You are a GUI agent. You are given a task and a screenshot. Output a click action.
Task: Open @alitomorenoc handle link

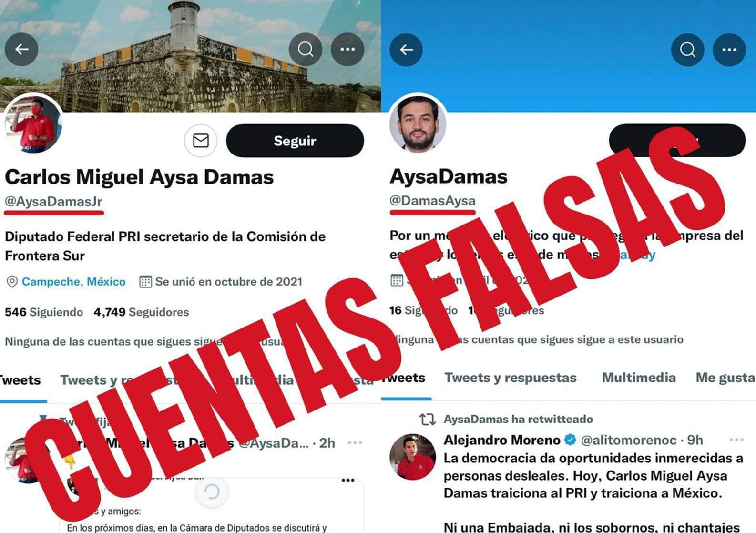[629, 440]
